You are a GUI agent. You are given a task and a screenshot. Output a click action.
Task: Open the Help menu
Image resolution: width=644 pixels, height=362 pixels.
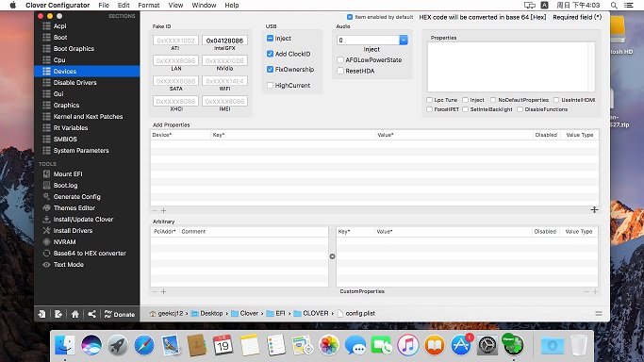pyautogui.click(x=232, y=6)
